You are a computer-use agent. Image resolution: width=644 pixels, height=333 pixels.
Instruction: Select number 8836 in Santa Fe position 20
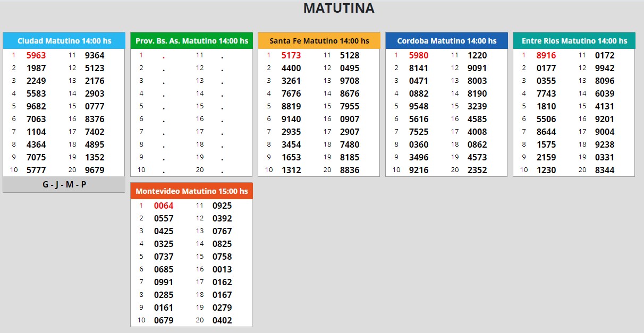click(x=350, y=170)
